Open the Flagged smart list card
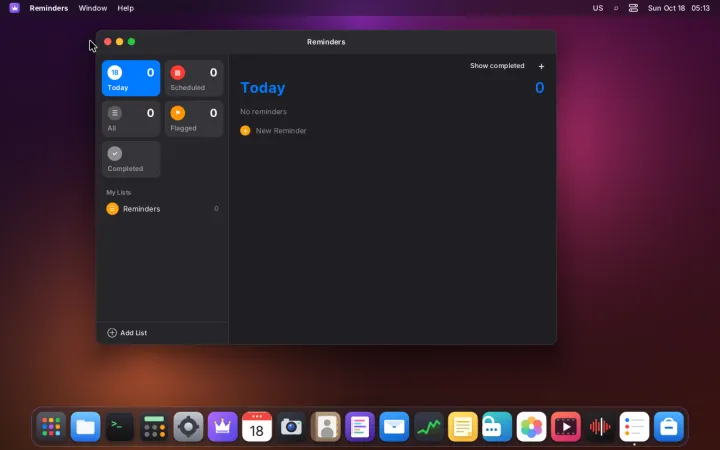This screenshot has width=720, height=450. coord(194,118)
